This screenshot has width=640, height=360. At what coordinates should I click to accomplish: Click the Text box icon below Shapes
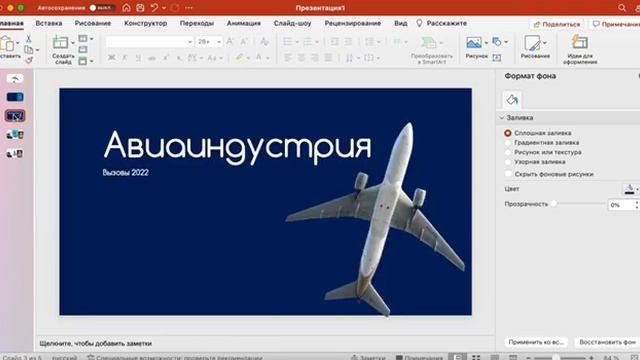(x=497, y=58)
